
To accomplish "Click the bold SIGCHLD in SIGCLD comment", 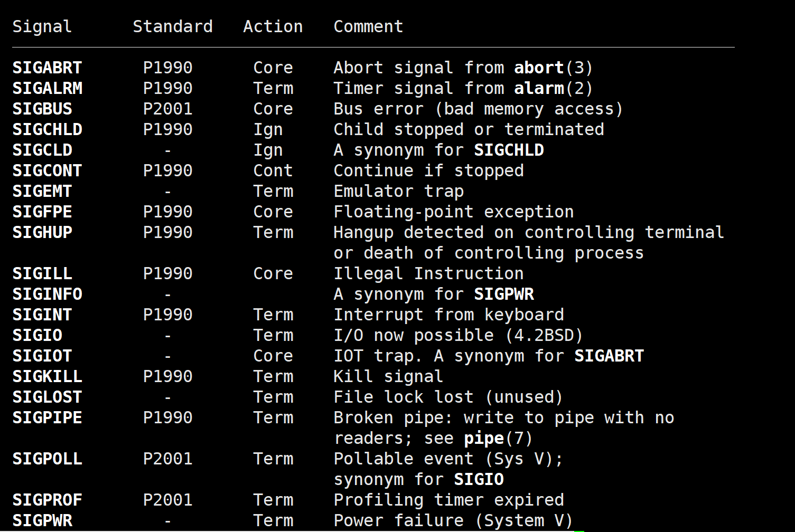I will coord(509,150).
